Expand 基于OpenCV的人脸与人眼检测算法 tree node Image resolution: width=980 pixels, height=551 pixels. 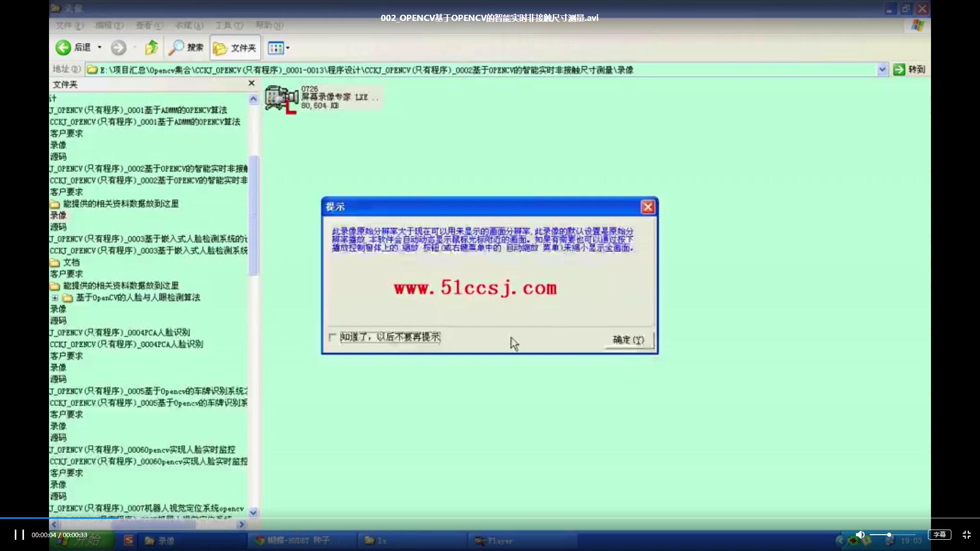point(55,297)
